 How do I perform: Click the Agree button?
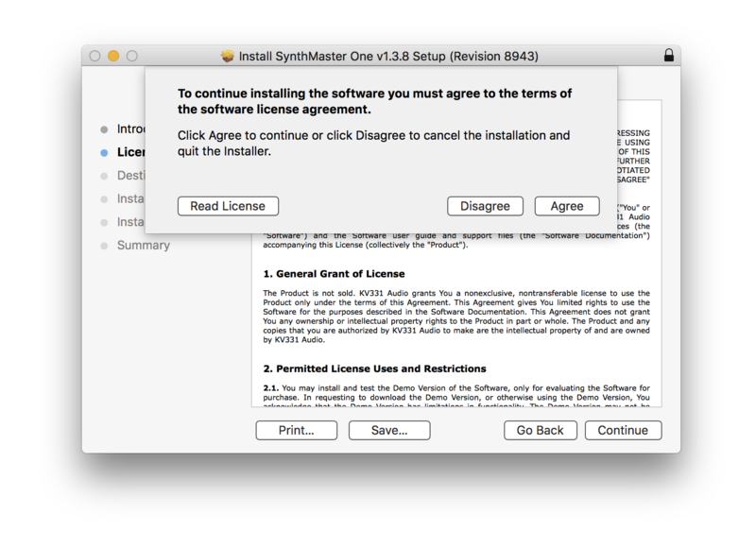coord(567,206)
